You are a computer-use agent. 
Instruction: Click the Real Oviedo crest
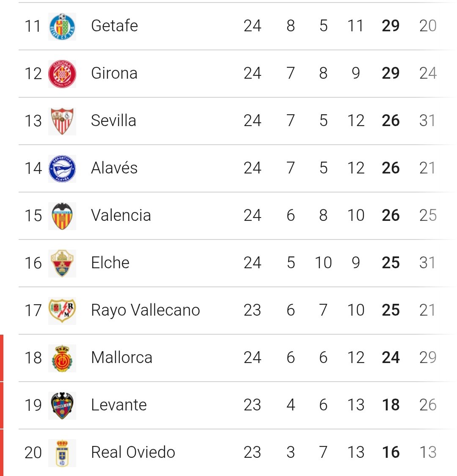tap(62, 453)
